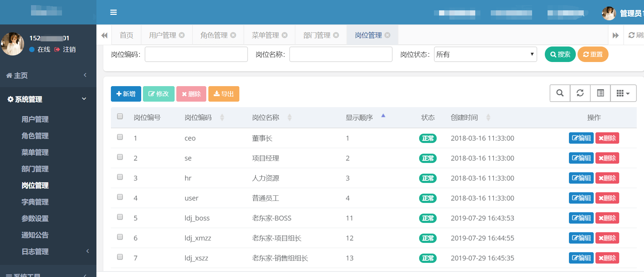Check the row for ceo 董事长

pos(120,137)
